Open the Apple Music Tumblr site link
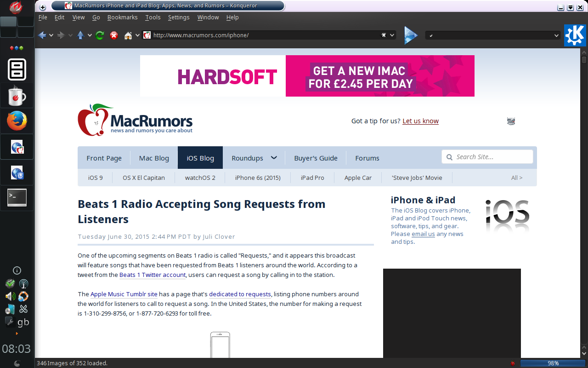Viewport: 588px width, 368px height. point(124,294)
